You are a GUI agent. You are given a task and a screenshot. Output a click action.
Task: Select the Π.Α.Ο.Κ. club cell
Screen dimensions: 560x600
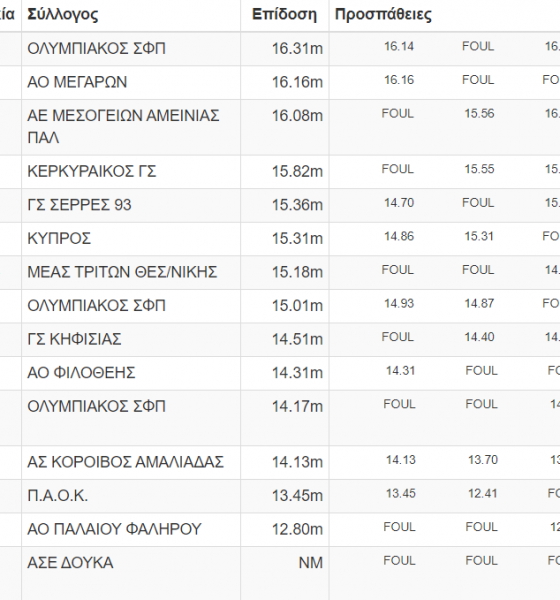pyautogui.click(x=131, y=496)
